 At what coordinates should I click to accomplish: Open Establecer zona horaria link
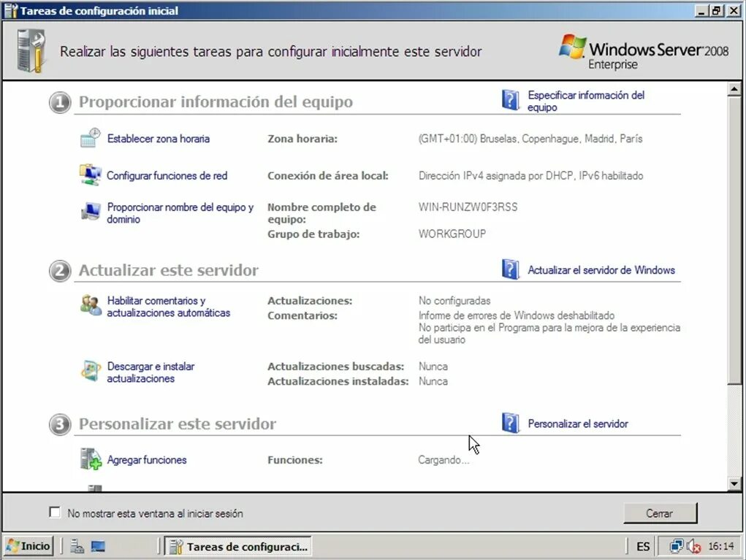(159, 138)
